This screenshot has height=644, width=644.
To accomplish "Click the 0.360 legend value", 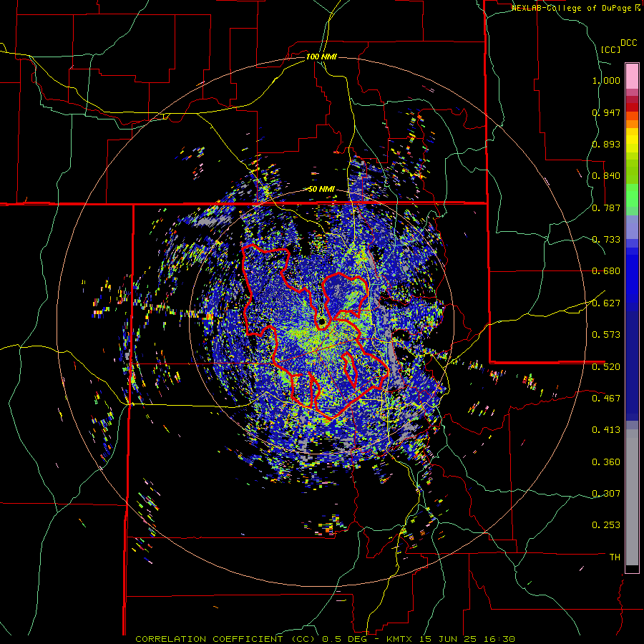I will [606, 462].
